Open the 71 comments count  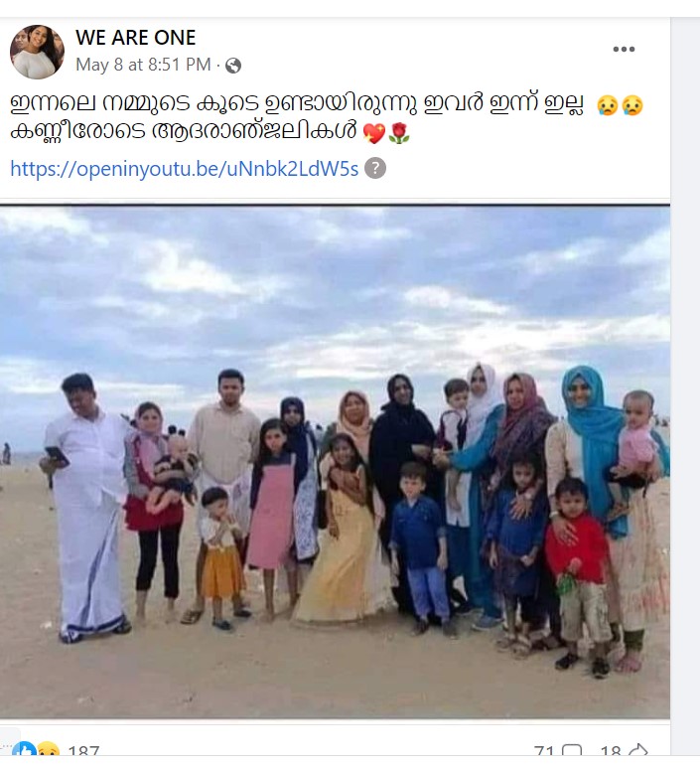click(543, 750)
